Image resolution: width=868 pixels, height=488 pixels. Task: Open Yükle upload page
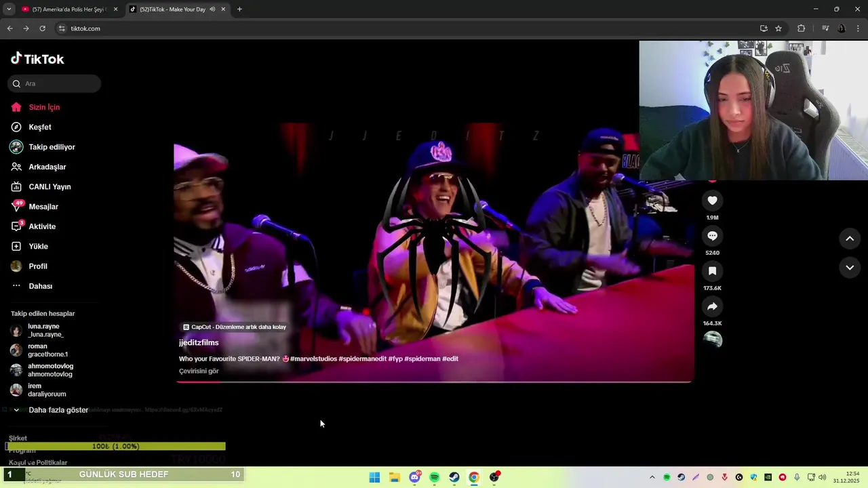coord(38,246)
